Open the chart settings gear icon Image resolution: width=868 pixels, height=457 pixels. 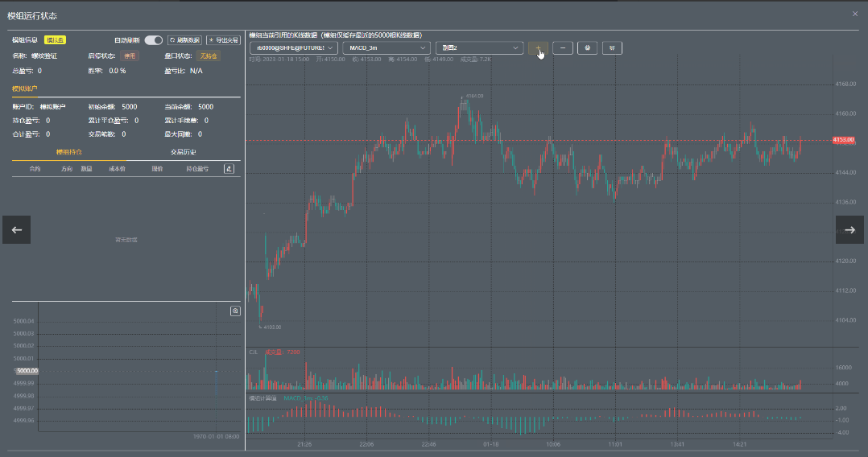point(588,47)
